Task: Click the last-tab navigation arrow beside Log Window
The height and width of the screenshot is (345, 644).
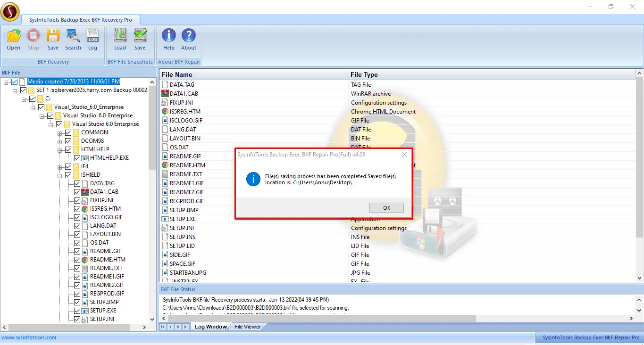Action: tap(185, 327)
